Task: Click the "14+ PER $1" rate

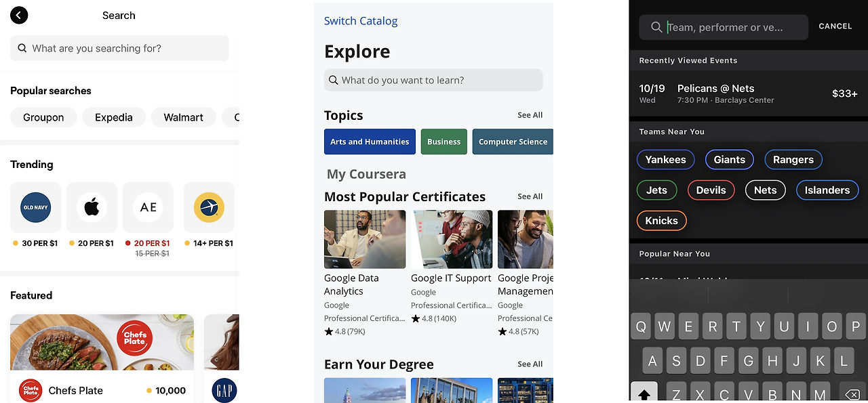Action: tap(213, 243)
